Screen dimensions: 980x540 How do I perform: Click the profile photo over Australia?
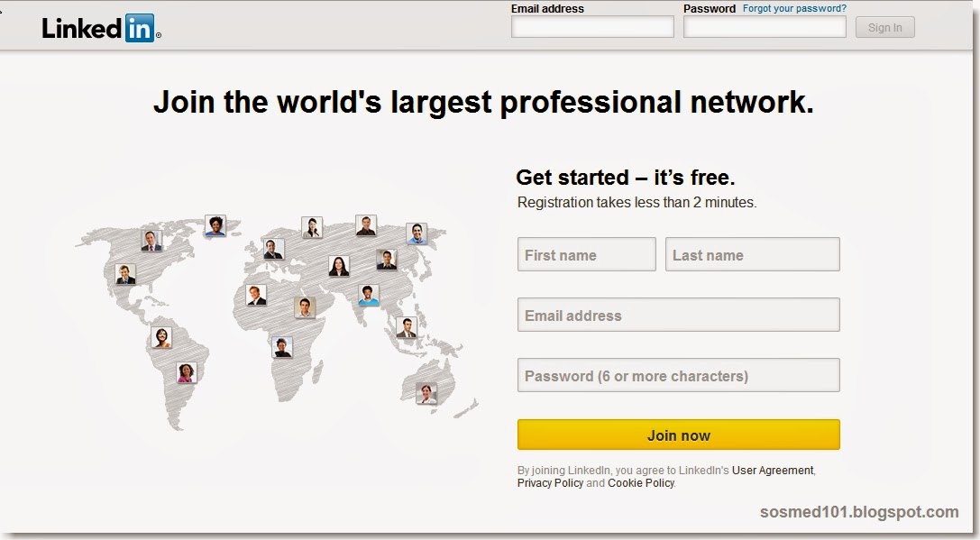click(x=426, y=393)
